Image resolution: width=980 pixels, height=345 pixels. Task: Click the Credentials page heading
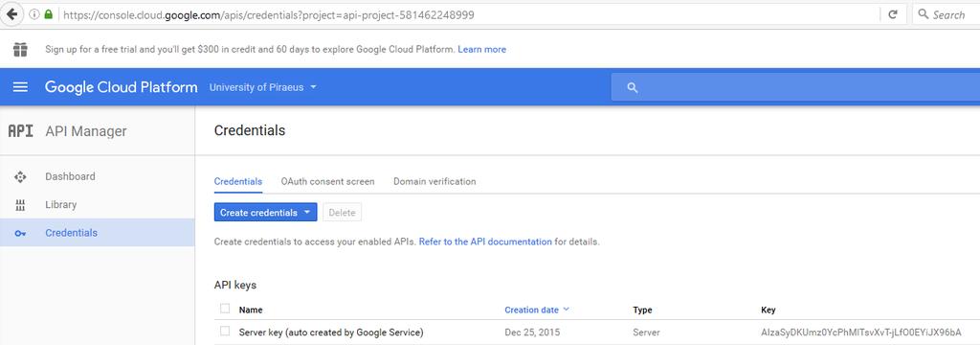tap(250, 130)
